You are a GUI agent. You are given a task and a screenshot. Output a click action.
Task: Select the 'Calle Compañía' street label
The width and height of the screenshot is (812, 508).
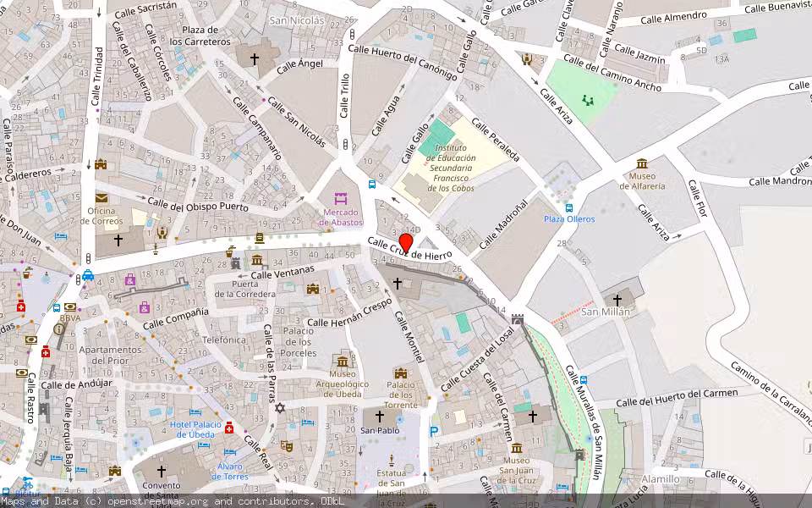point(176,318)
